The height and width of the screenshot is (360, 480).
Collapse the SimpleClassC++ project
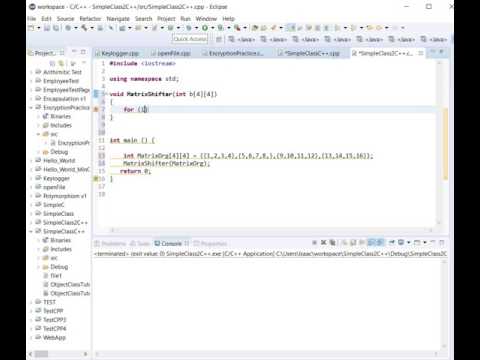pyautogui.click(x=31, y=231)
